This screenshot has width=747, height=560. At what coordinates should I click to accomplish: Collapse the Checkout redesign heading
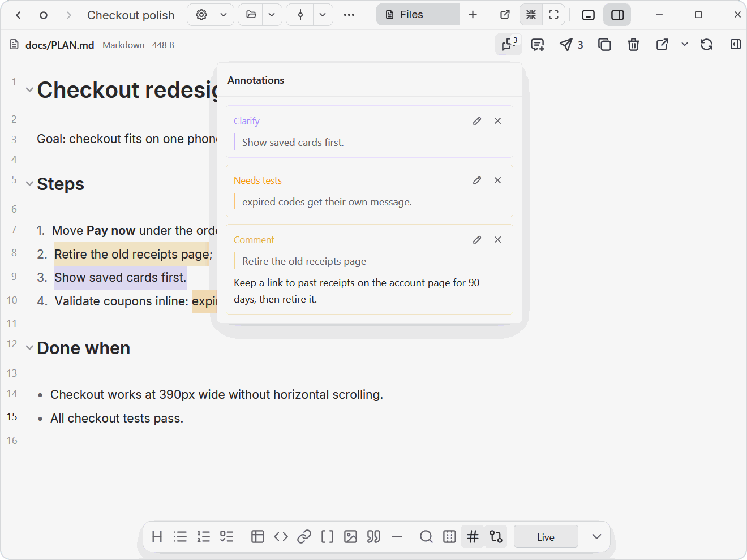(29, 90)
